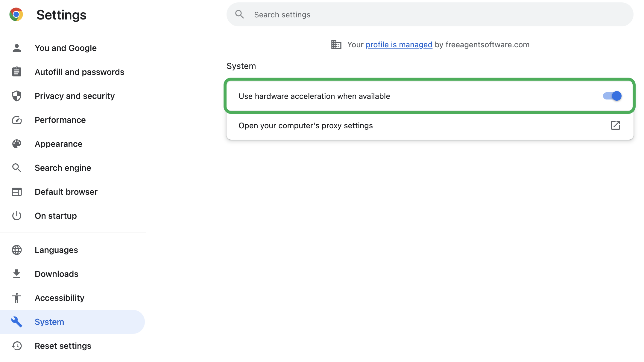Click the Accessibility figure icon
The image size is (644, 362).
tap(17, 298)
